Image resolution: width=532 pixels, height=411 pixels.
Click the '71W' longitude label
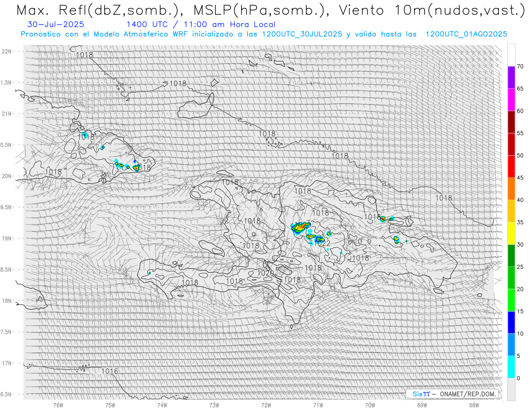coord(318,405)
